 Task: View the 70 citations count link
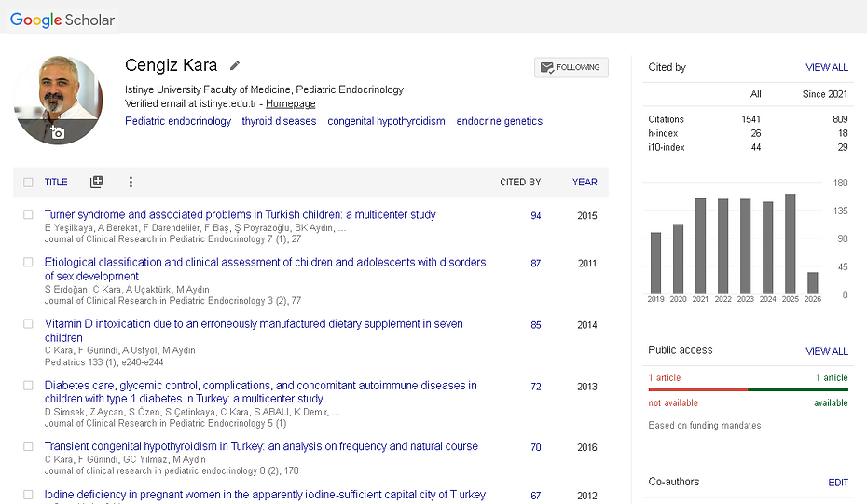[x=536, y=447]
